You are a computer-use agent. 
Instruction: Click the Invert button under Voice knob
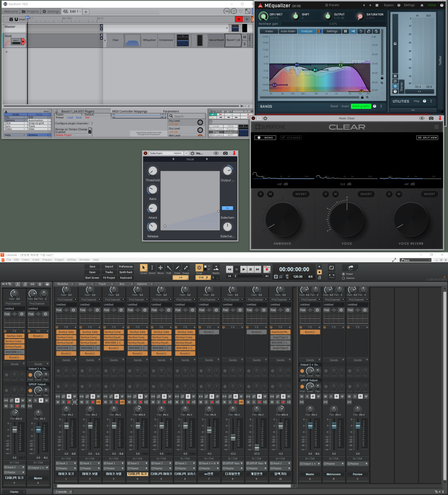[x=366, y=194]
